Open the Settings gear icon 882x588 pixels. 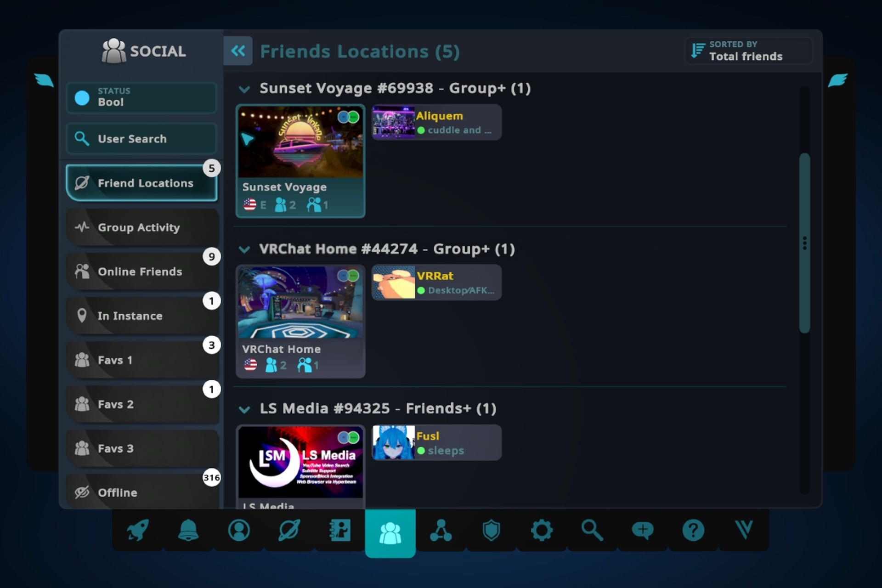542,531
